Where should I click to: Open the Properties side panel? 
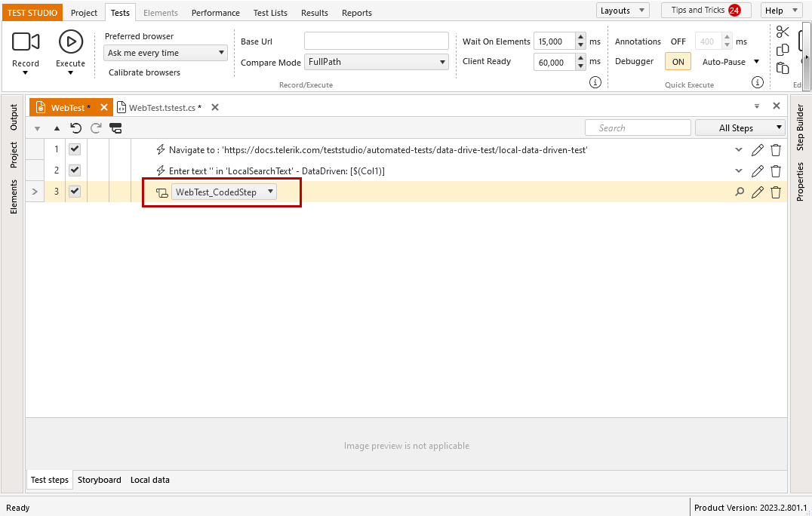[800, 181]
